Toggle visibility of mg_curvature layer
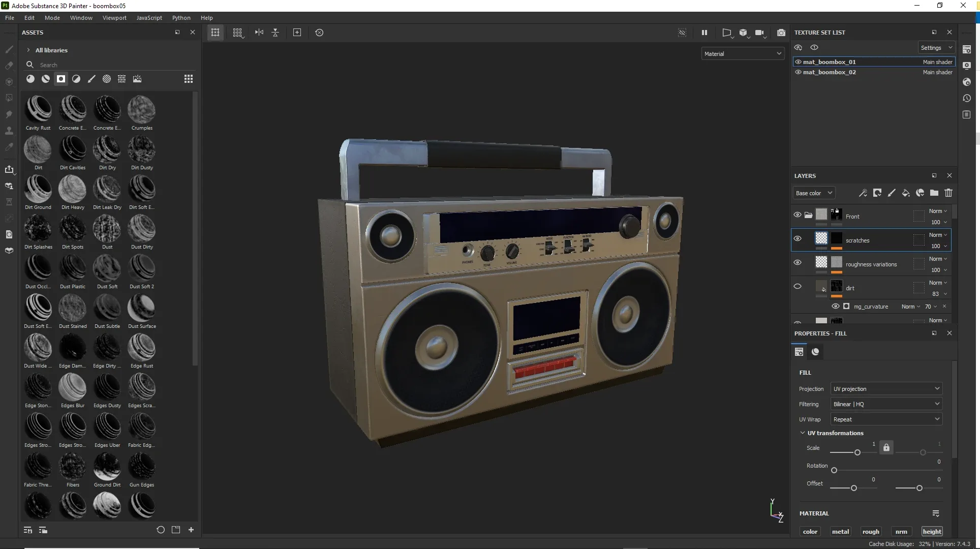Viewport: 980px width, 549px height. pos(835,306)
